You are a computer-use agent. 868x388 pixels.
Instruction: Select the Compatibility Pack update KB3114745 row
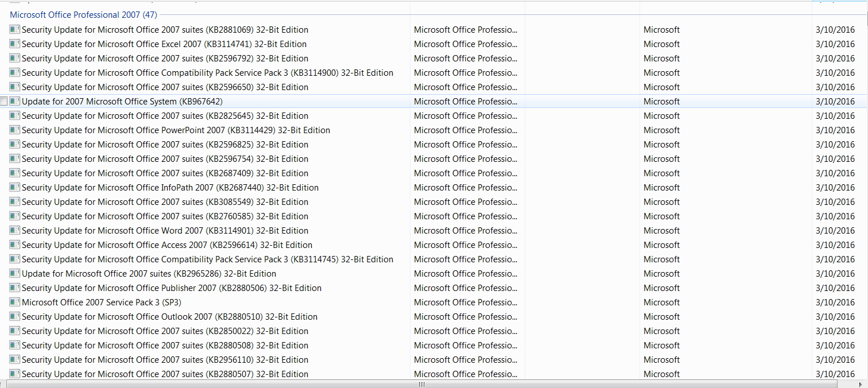point(207,259)
